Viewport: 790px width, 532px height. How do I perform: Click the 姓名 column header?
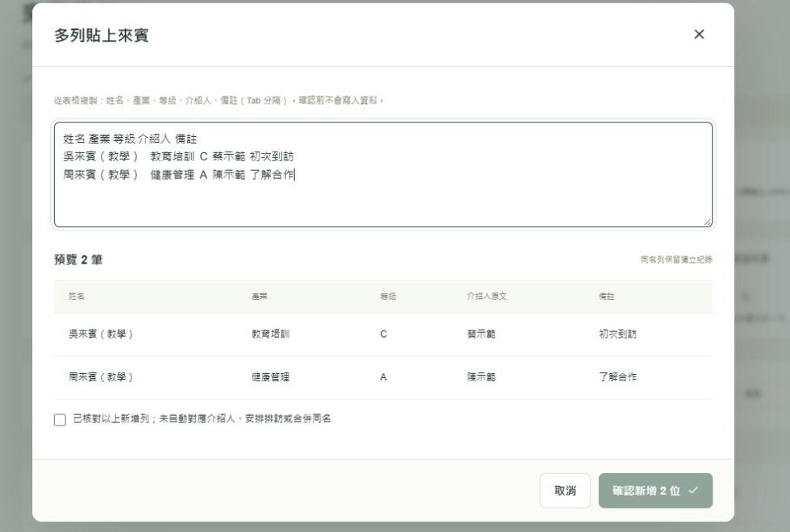point(77,297)
